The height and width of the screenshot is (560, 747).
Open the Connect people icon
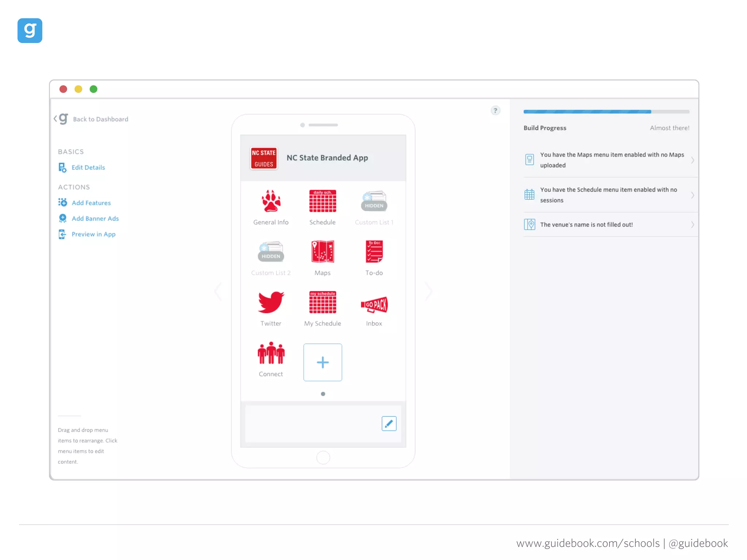tap(271, 353)
